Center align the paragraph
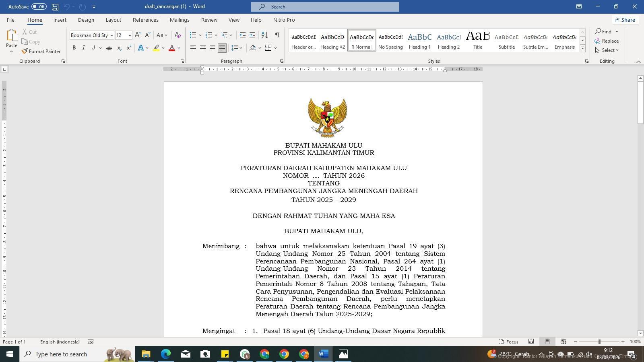This screenshot has height=362, width=644. (203, 48)
